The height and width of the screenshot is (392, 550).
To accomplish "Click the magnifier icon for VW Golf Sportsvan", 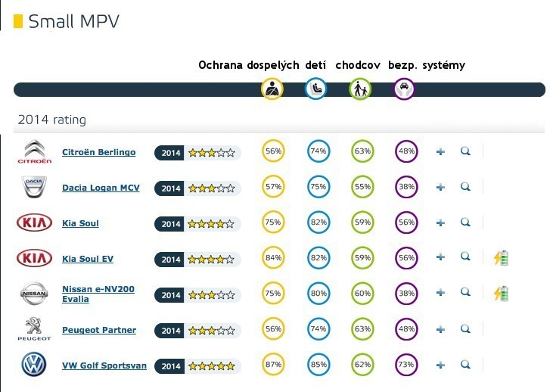I will [465, 366].
